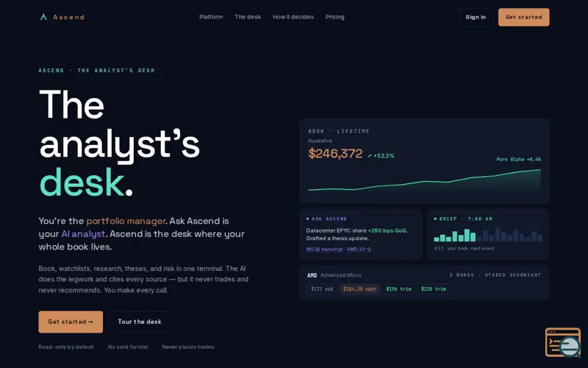Click the $172 add rung chip

tap(322, 289)
